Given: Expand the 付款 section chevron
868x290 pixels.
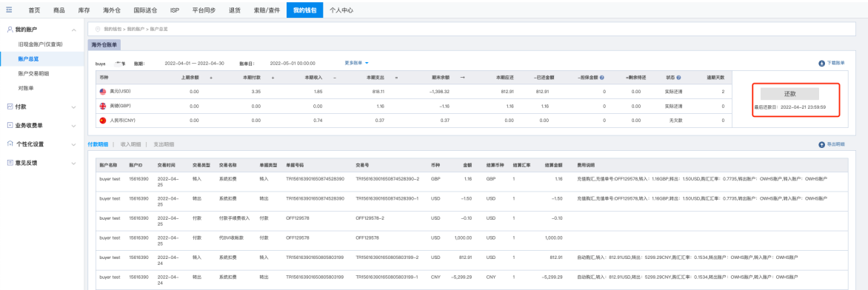Looking at the screenshot, I should (x=74, y=107).
